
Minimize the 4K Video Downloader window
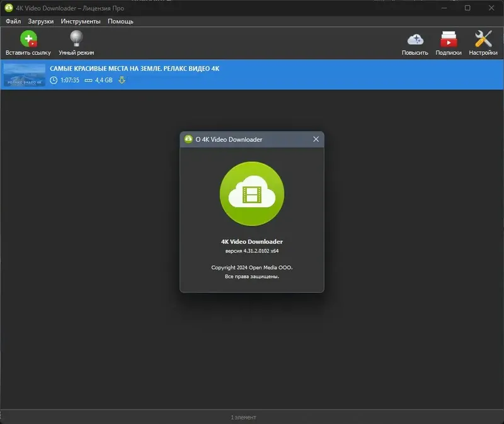(444, 8)
